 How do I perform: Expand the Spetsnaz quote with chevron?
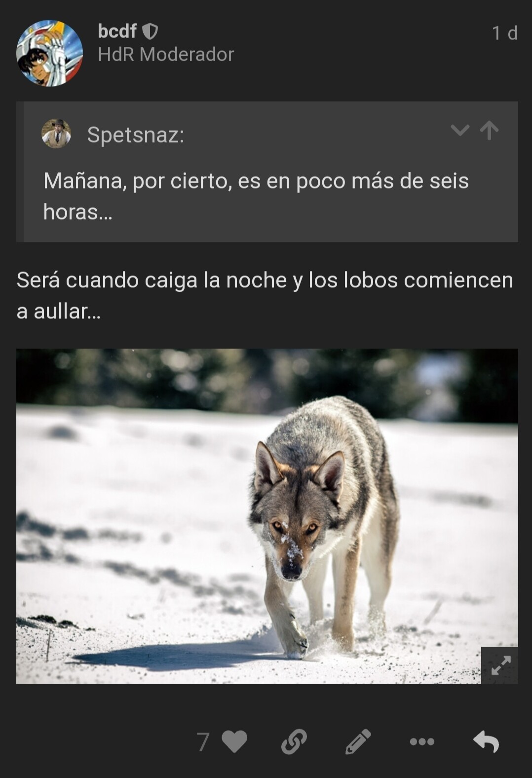coord(460,131)
